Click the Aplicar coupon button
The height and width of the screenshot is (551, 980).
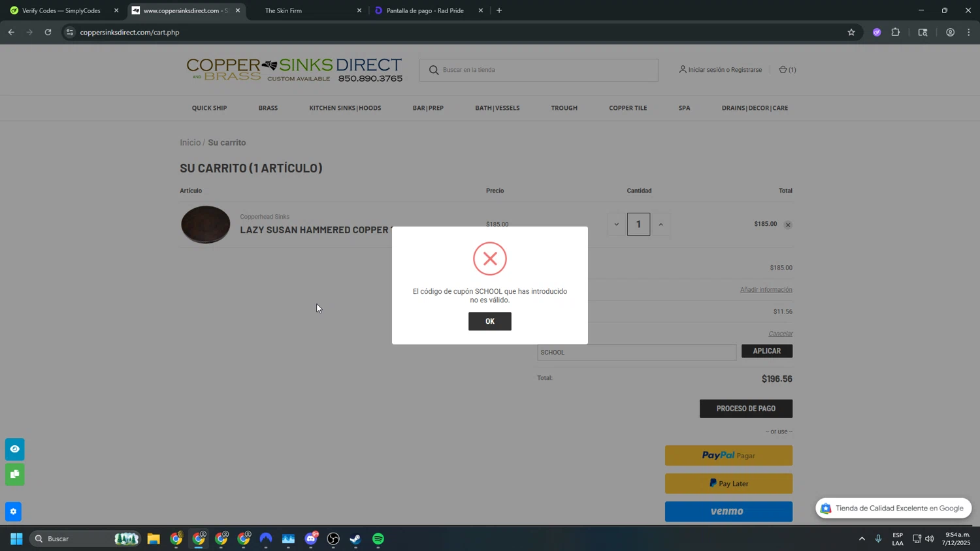coord(766,351)
